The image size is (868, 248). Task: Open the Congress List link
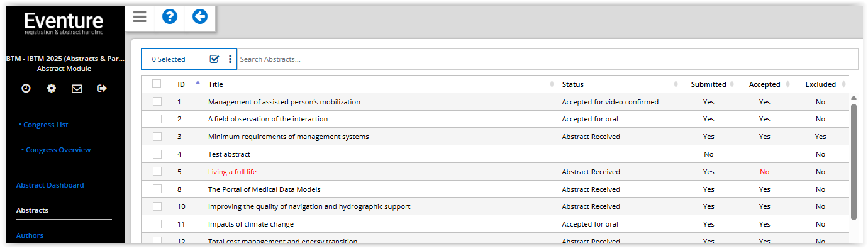point(43,125)
